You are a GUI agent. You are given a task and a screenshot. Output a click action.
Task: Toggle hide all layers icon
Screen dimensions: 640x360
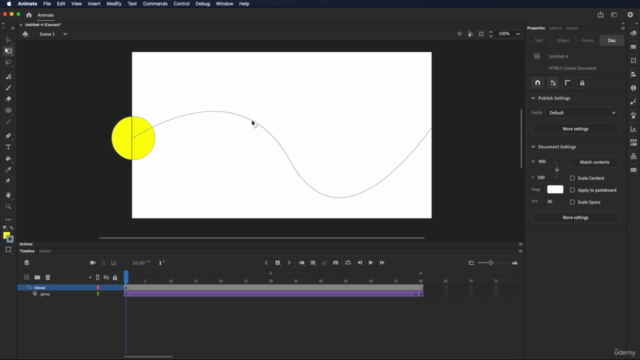point(106,278)
